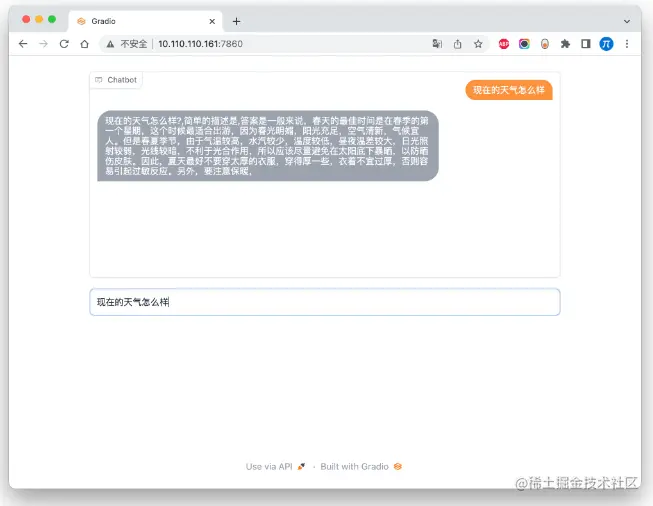Click the green macOS fullscreen window button
This screenshot has width=653, height=506.
click(x=52, y=19)
